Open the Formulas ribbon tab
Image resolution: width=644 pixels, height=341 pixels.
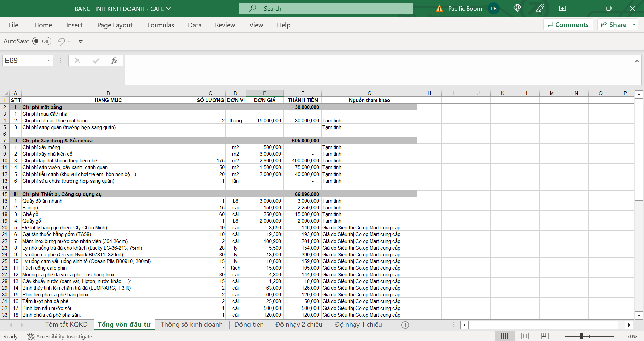point(161,25)
